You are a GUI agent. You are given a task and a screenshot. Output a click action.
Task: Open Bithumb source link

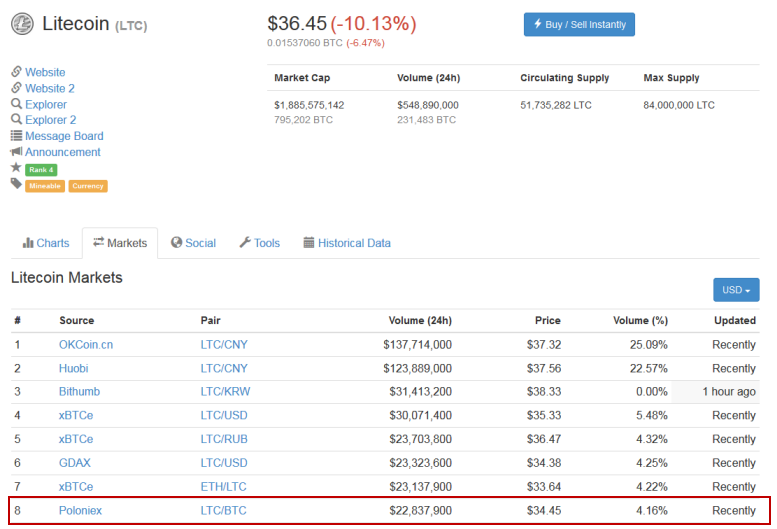coord(79,392)
